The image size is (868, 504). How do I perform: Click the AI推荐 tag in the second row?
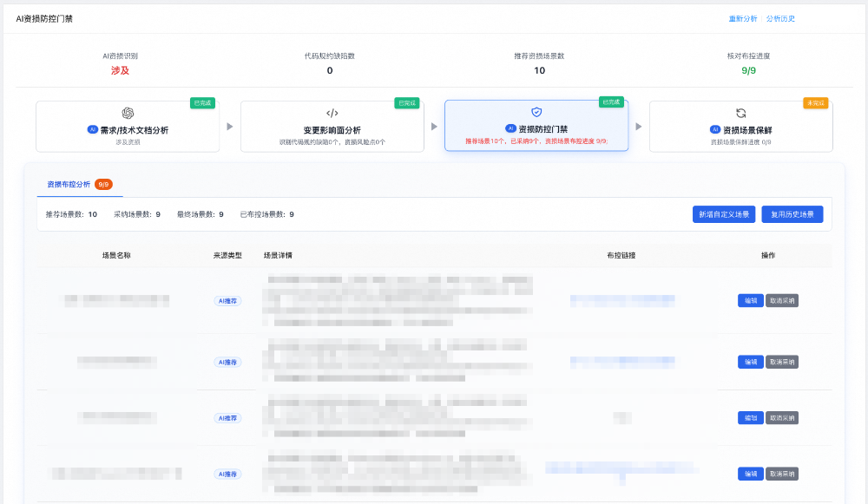coord(227,362)
